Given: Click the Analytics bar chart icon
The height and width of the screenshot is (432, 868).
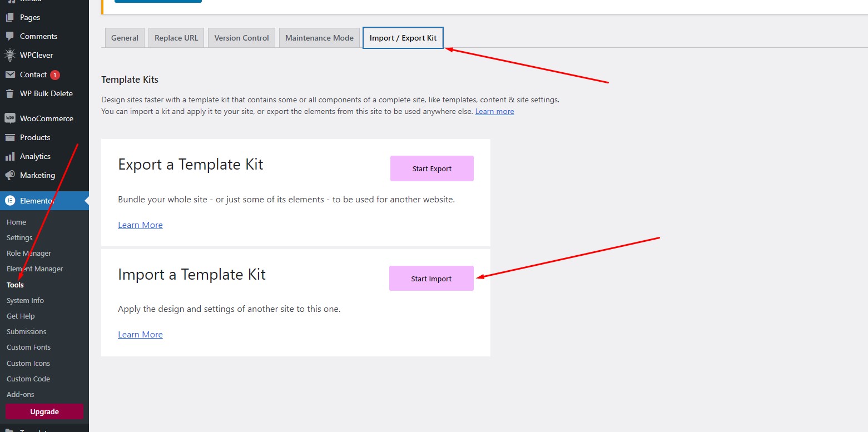Looking at the screenshot, I should [10, 156].
